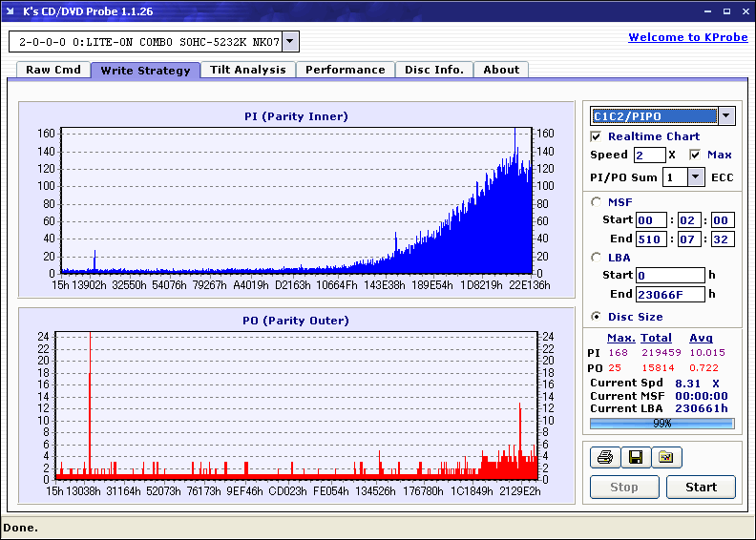Open the LITE-ON drive selection dropdown
756x540 pixels.
(290, 41)
